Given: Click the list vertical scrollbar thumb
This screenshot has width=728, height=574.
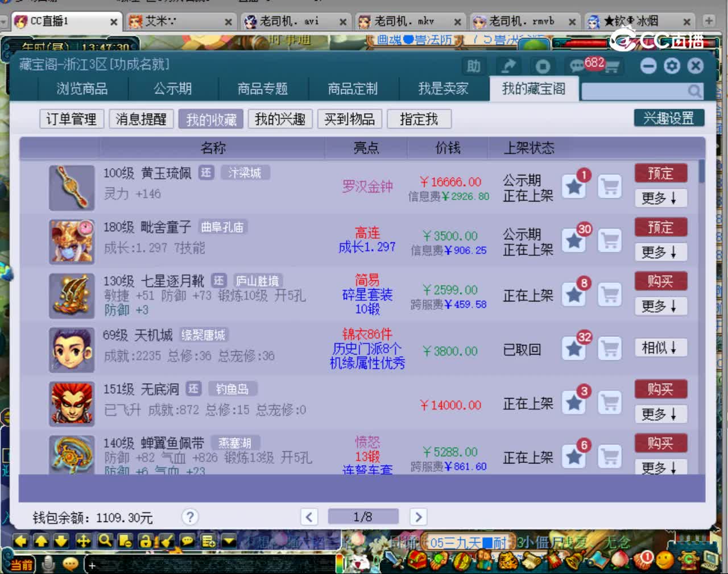Looking at the screenshot, I should [702, 171].
